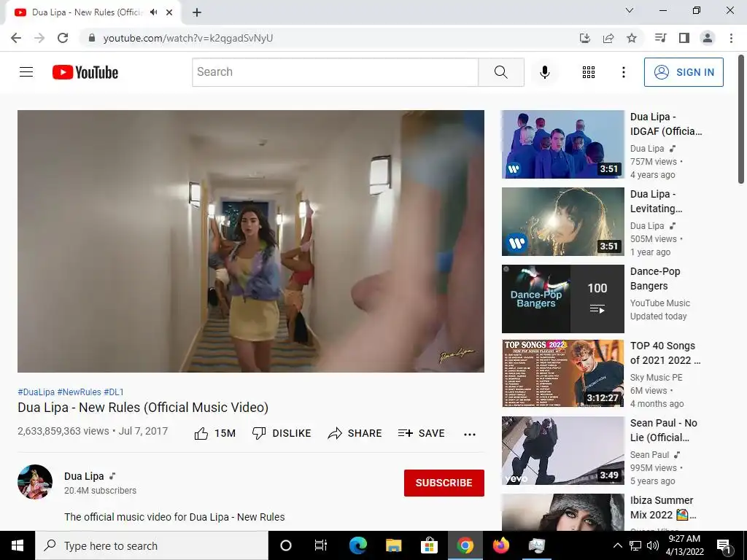Expand Chrome tab search chevron
747x560 pixels.
(x=630, y=10)
